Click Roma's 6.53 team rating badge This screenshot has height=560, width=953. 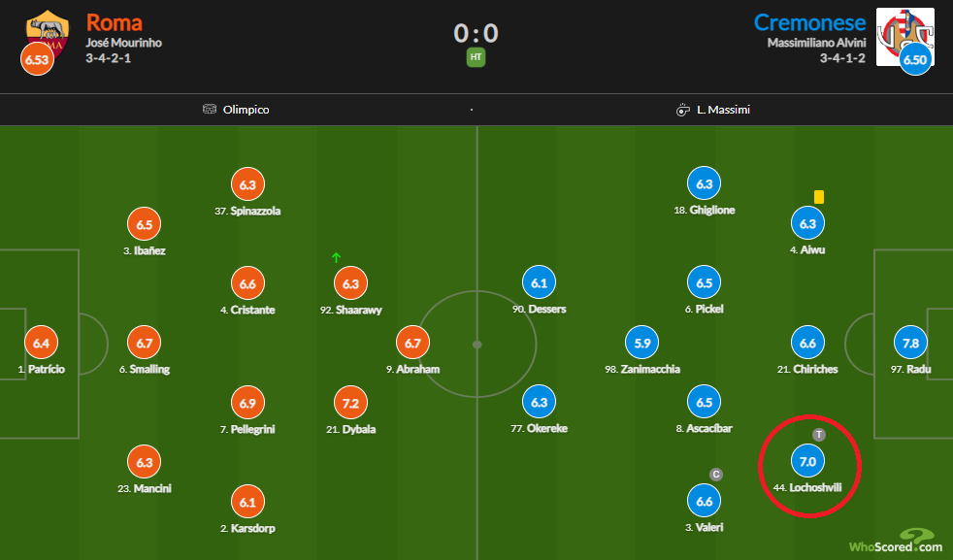[x=36, y=59]
